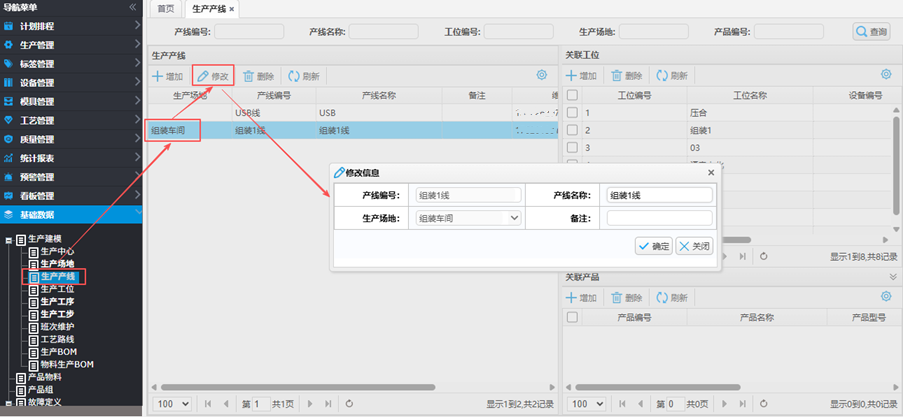The height and width of the screenshot is (417, 903).
Task: Select 生产BOM in the tree
Action: click(x=59, y=351)
